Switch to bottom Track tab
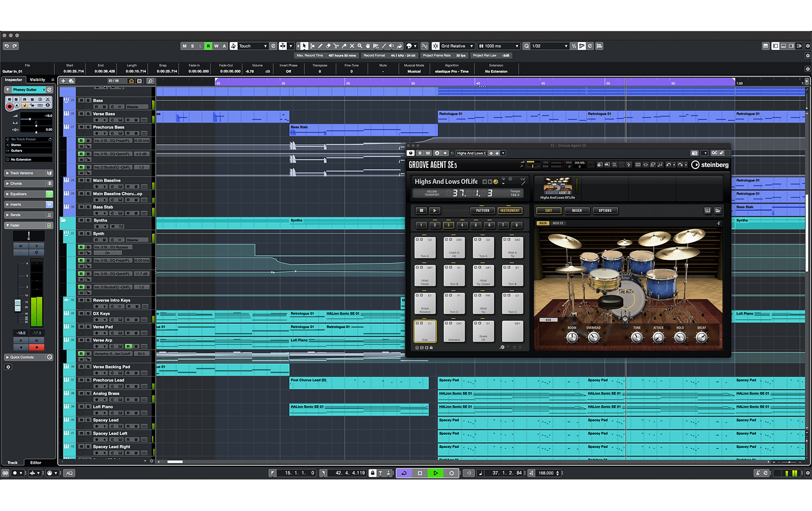The height and width of the screenshot is (511, 812). point(13,462)
